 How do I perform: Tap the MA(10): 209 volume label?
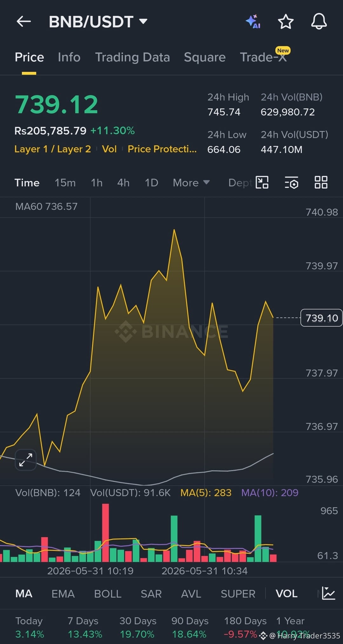point(270,493)
